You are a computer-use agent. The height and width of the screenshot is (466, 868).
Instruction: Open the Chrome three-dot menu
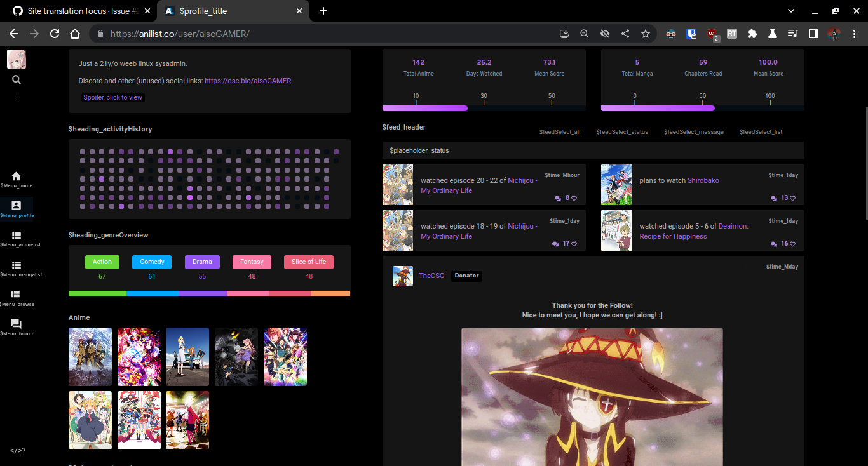point(855,34)
